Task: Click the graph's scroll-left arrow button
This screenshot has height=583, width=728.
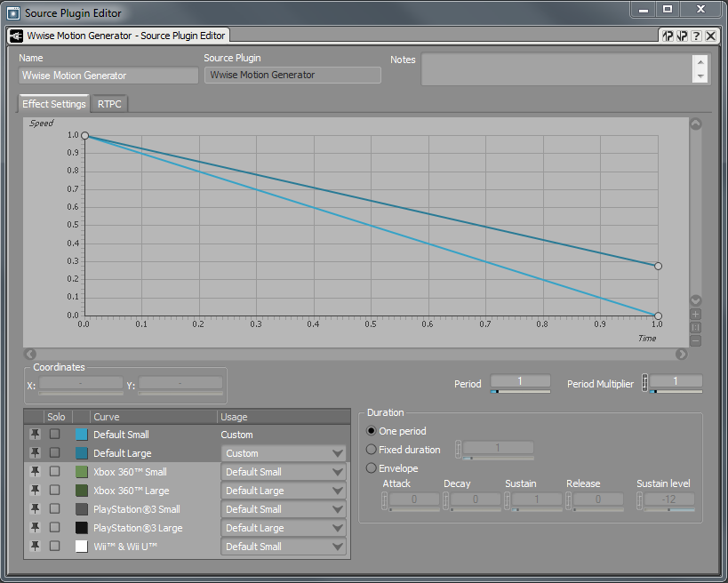Action: (x=30, y=355)
